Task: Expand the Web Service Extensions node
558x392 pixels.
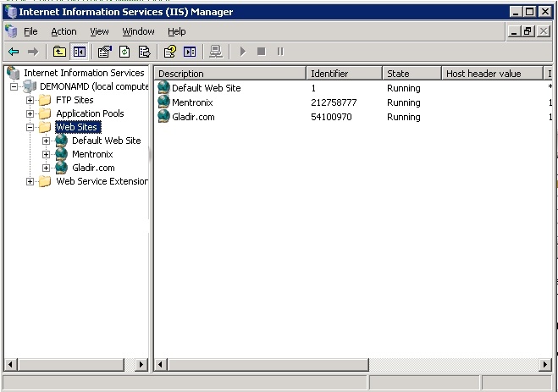Action: pyautogui.click(x=30, y=181)
